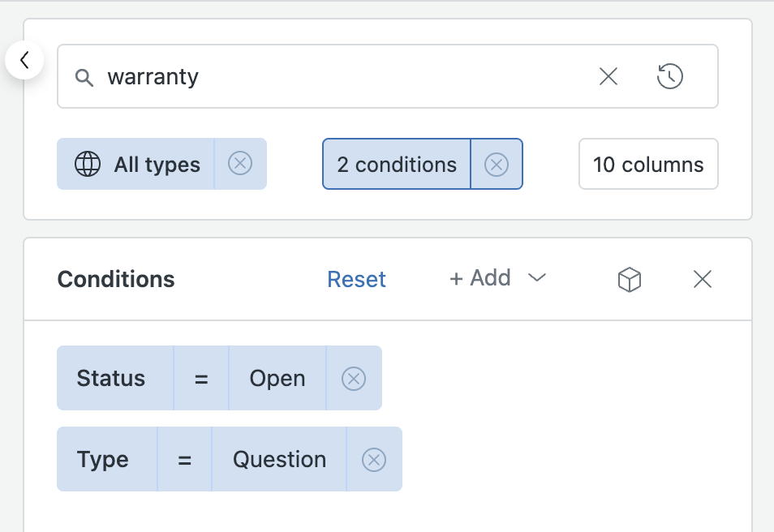Image resolution: width=774 pixels, height=532 pixels.
Task: Change the Status condition operator
Action: pos(201,379)
